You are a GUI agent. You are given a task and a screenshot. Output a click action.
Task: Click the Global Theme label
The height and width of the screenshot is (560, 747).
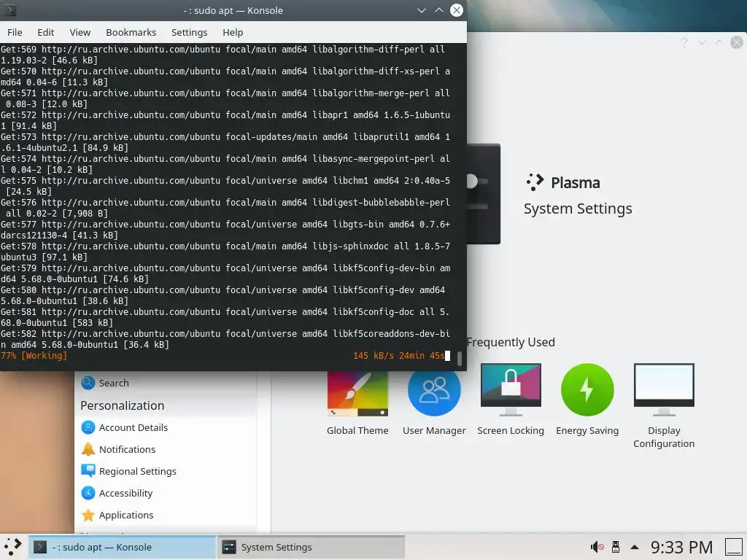tap(357, 430)
